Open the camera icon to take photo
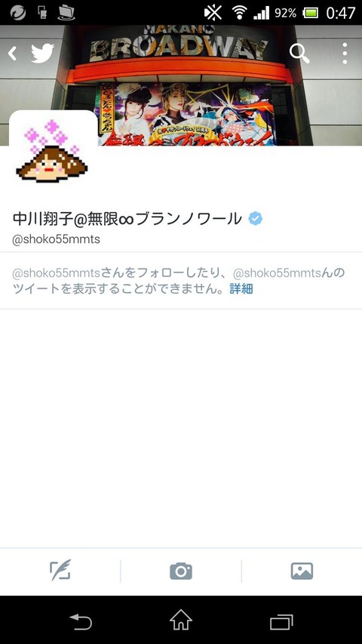This screenshot has height=644, width=362. point(181,571)
